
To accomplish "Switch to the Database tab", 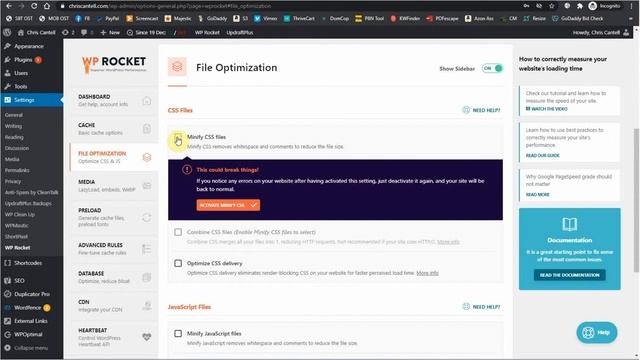I will 114,277.
